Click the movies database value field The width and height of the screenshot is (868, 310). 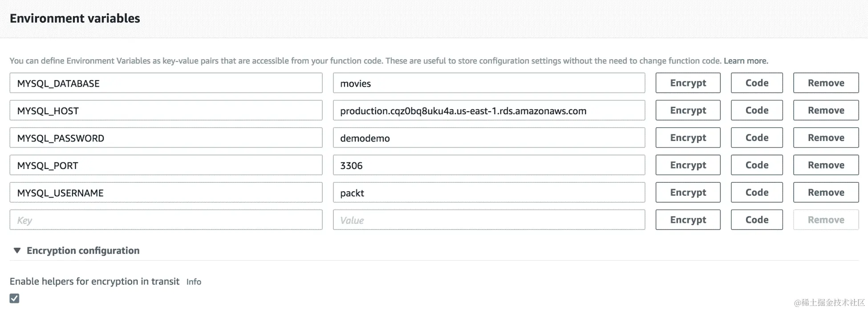point(488,83)
